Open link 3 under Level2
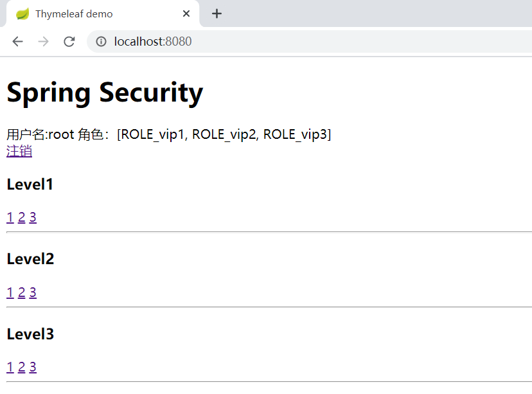The width and height of the screenshot is (532, 394). [33, 292]
